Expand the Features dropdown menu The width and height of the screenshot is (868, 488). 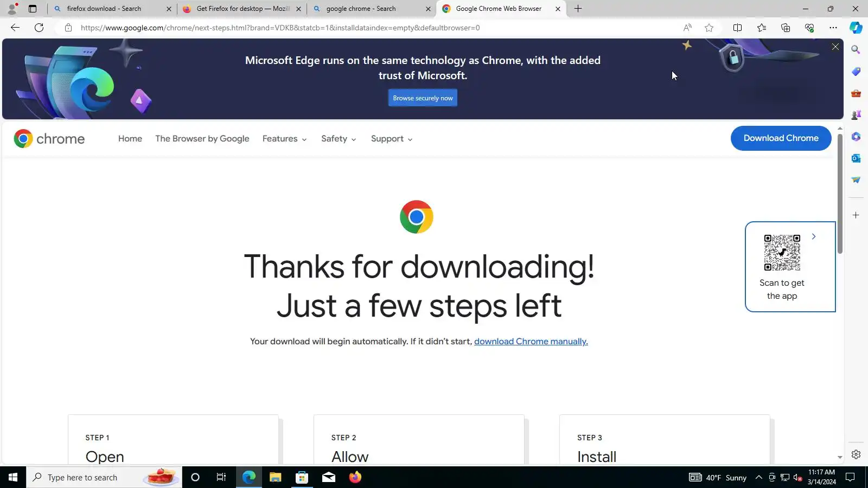[285, 139]
